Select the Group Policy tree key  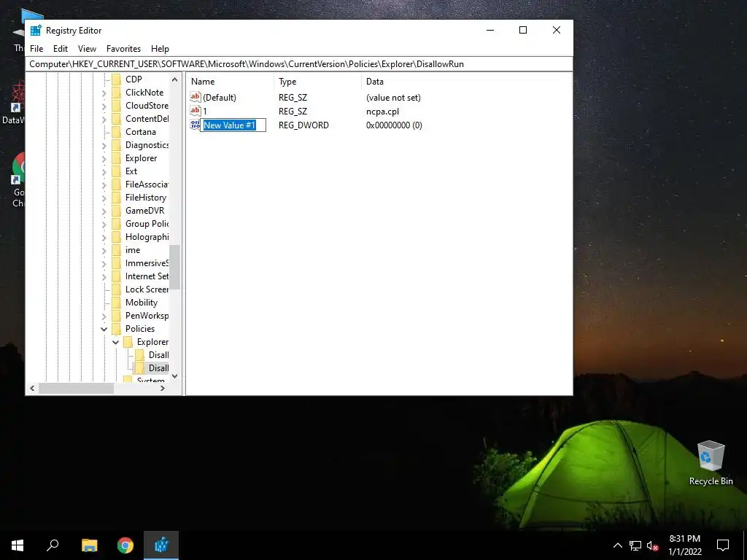click(x=147, y=224)
